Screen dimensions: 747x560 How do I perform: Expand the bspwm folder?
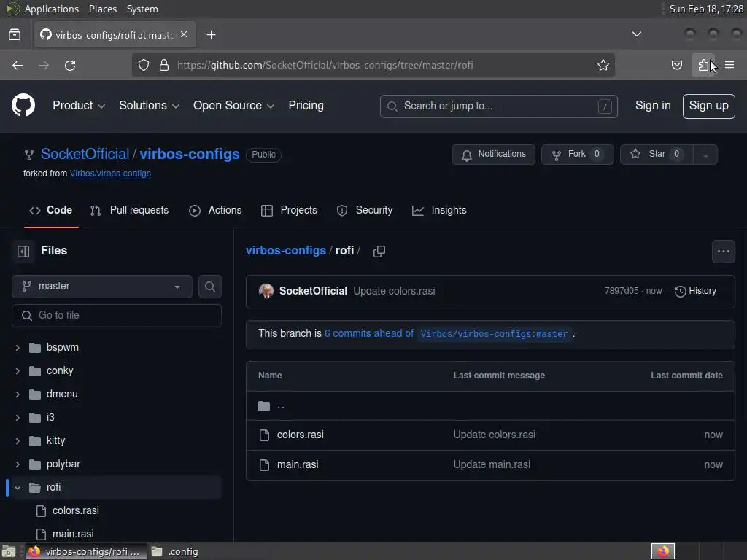point(18,348)
